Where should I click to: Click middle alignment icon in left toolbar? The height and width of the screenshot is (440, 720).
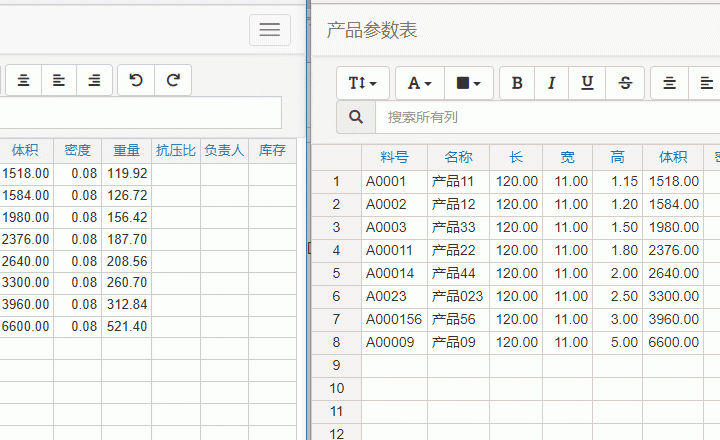(x=59, y=81)
